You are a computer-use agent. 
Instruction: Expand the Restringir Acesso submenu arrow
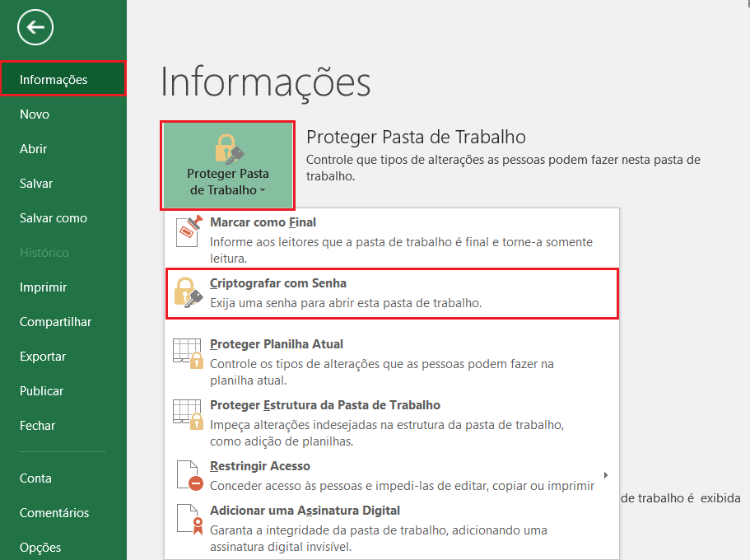(606, 475)
